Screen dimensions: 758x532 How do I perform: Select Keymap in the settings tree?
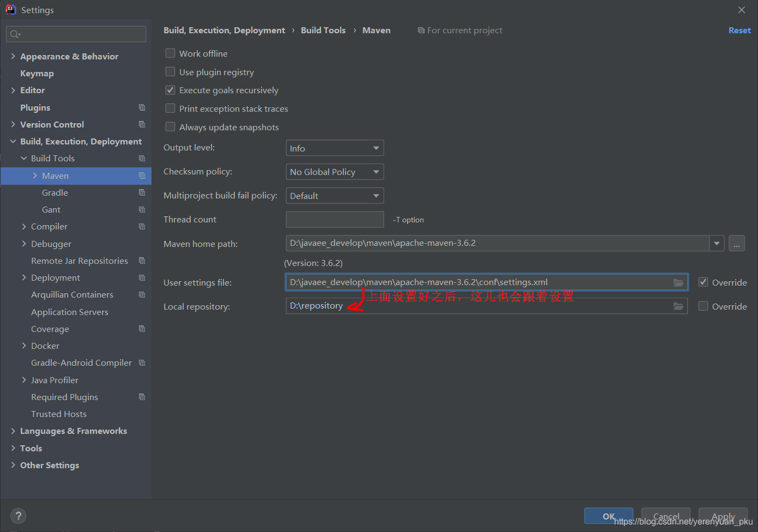click(37, 73)
